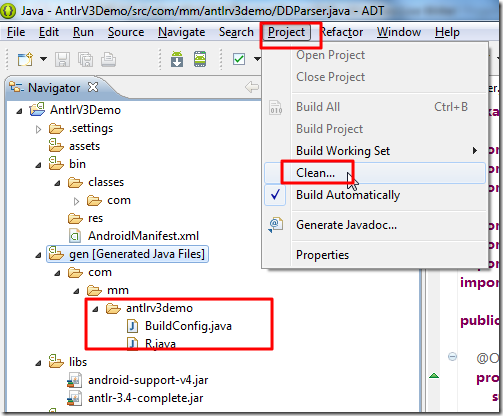Open the Navigate menu
503x416 pixels.
click(x=182, y=32)
